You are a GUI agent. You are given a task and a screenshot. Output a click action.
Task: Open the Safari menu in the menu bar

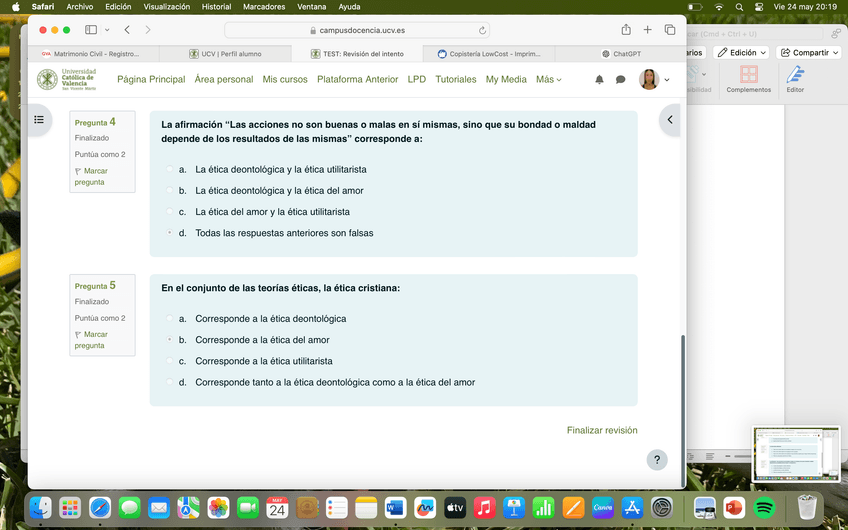pyautogui.click(x=43, y=6)
